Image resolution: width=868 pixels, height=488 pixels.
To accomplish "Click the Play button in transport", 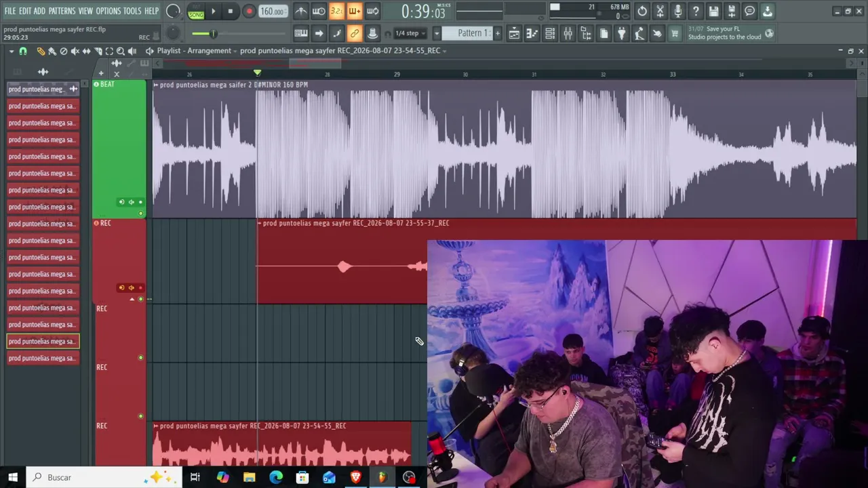I will click(x=213, y=12).
